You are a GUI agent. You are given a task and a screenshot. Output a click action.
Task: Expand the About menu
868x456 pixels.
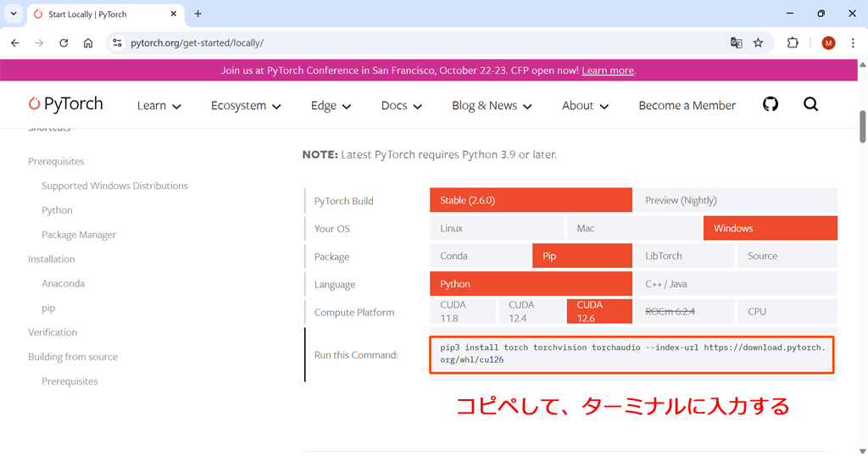(585, 106)
